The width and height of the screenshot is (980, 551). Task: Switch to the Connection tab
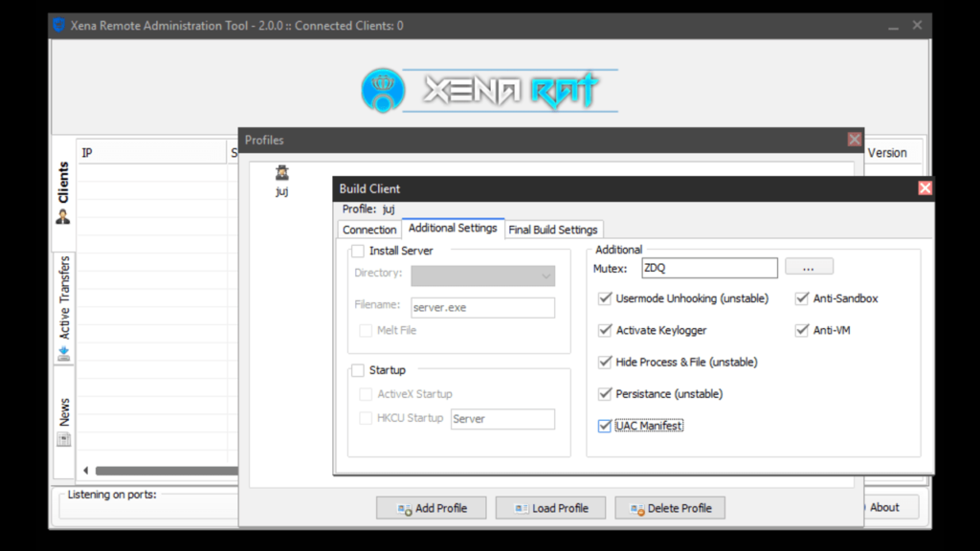click(x=369, y=230)
